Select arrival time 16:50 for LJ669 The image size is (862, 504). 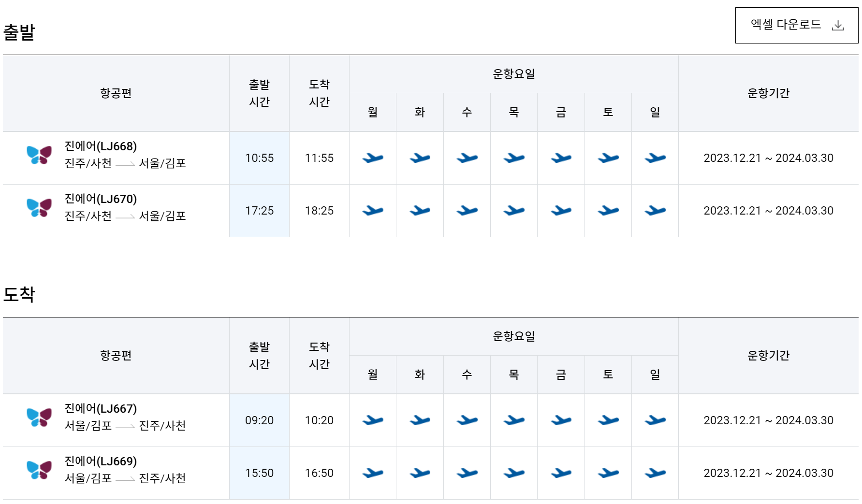[319, 473]
